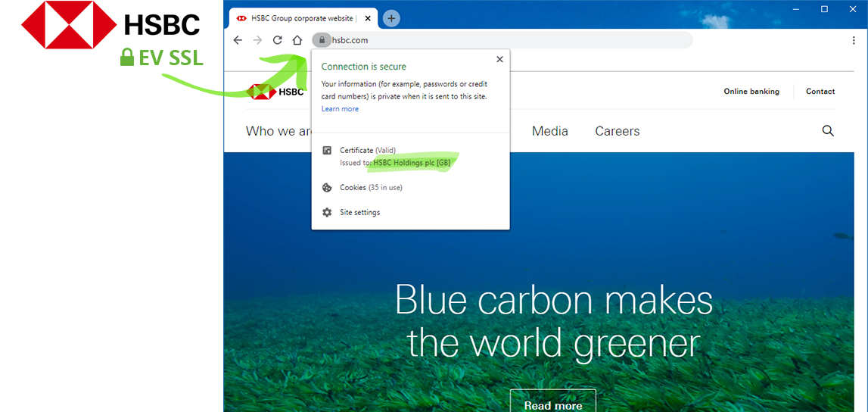Open the Learn more link

(x=340, y=109)
